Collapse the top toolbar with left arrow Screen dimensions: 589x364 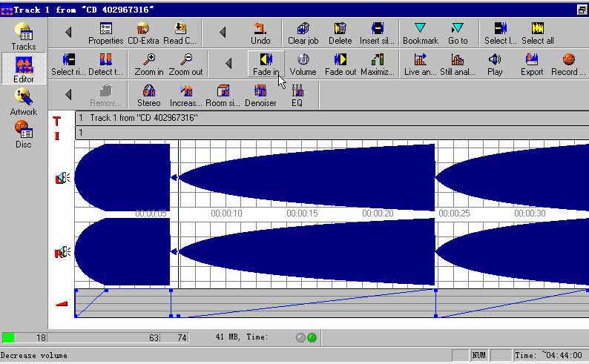point(68,33)
